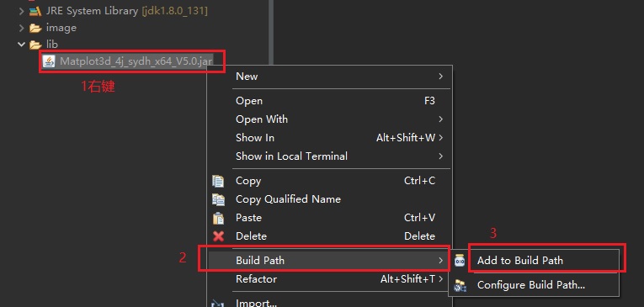Collapse the lib folder node

point(21,44)
